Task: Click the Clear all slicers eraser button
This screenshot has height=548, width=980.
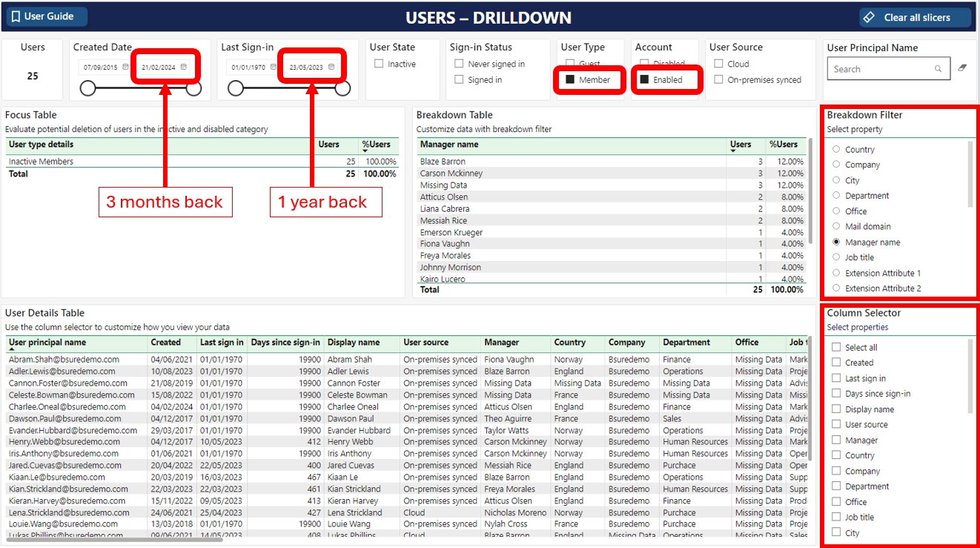Action: tap(915, 18)
